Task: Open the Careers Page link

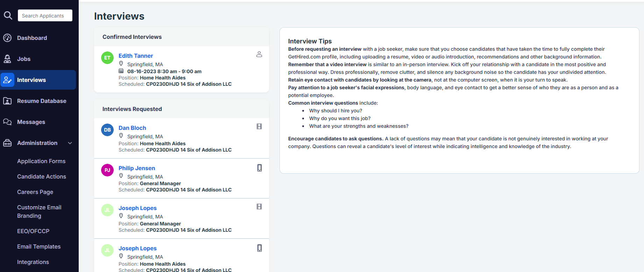Action: click(x=35, y=192)
